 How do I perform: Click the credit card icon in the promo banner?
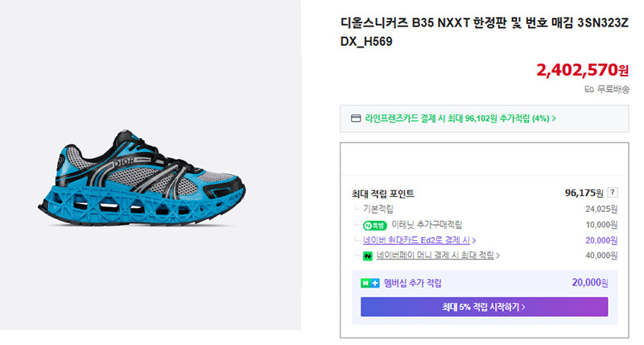[x=356, y=118]
